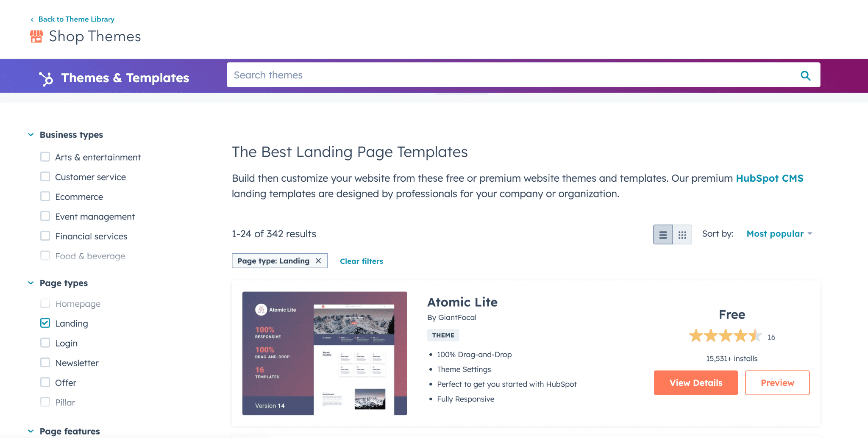Click the THEME tag badge
This screenshot has width=868, height=438.
coord(443,335)
